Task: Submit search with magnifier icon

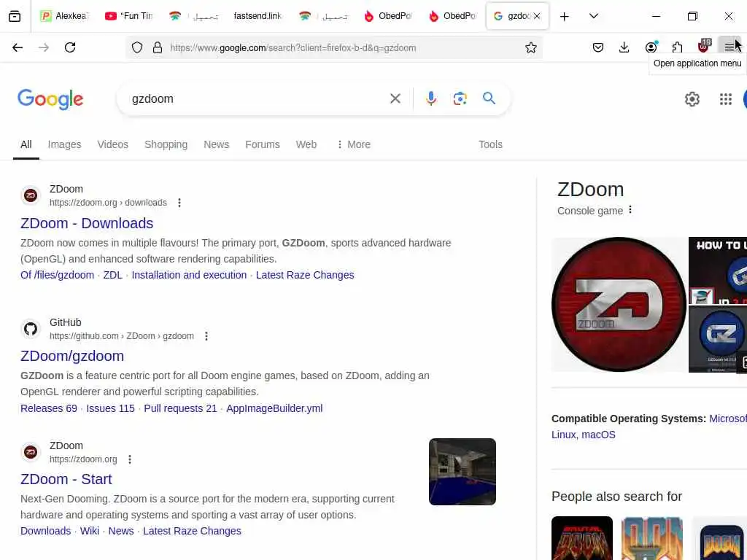Action: coord(489,98)
